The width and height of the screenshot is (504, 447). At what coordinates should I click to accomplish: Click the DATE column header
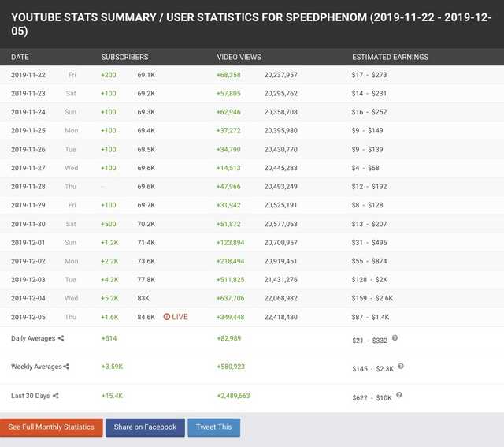(20, 58)
